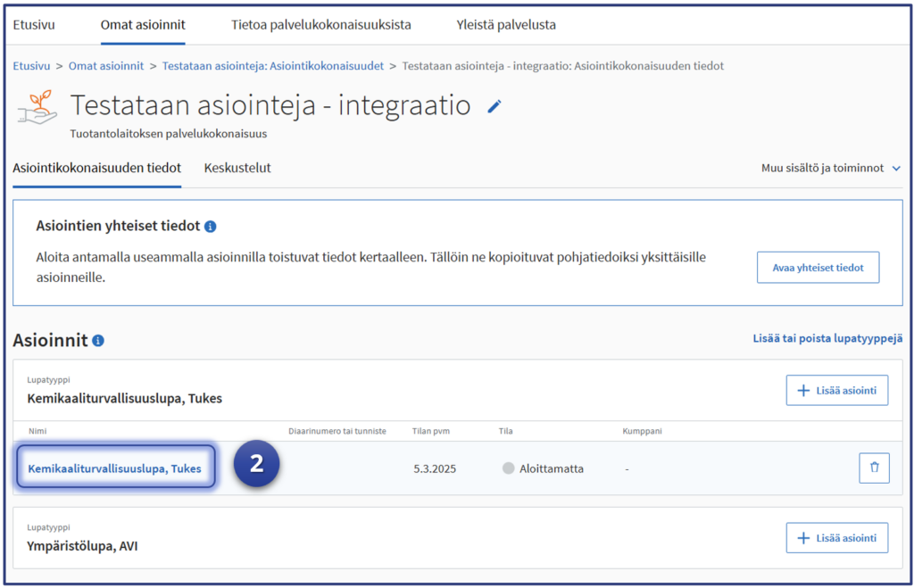The image size is (914, 588).
Task: Follow Testataan asiointeja: Asiointikokonaisuudet breadcrumb
Action: pos(273,66)
